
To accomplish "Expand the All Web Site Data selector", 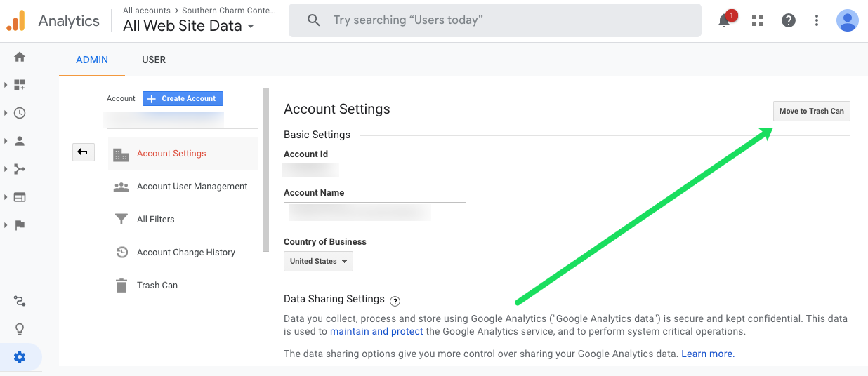I will (188, 27).
